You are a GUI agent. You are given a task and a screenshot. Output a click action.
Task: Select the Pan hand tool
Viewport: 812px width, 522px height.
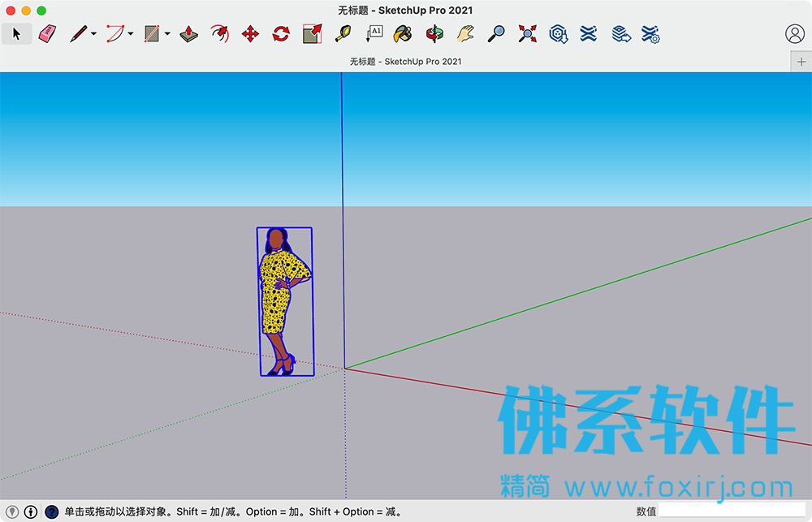(465, 34)
